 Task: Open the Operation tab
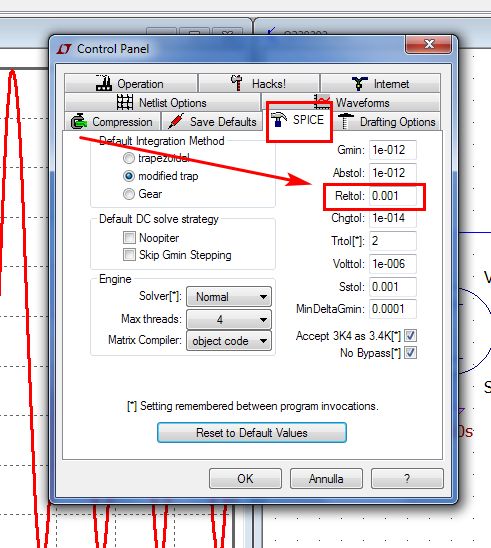131,83
